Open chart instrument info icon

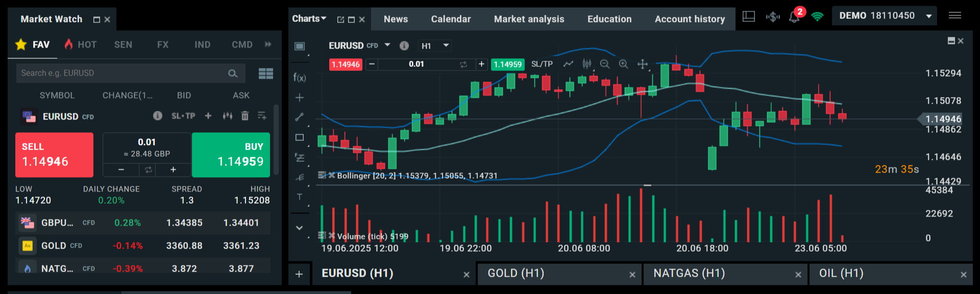[x=404, y=45]
